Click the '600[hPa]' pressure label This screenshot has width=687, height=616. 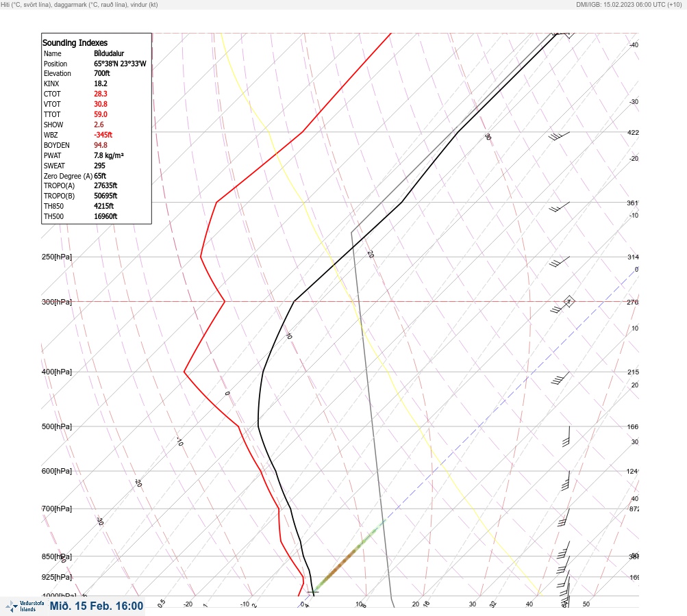(57, 471)
